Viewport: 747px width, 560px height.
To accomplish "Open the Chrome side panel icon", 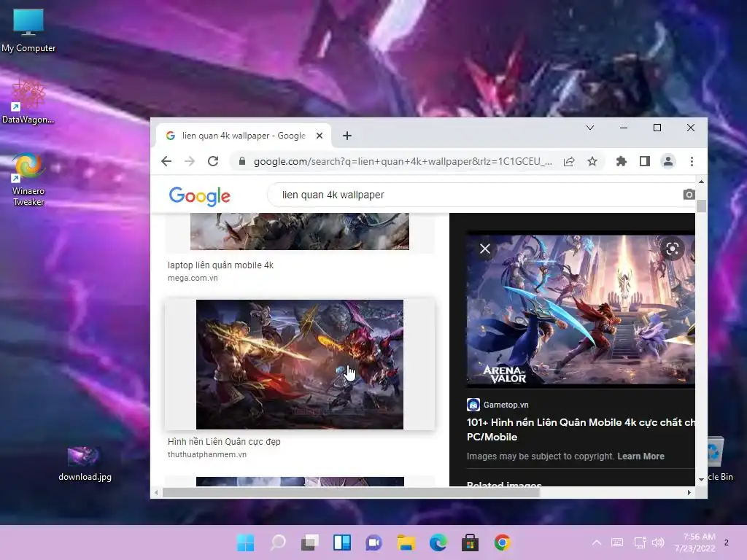I will coord(645,161).
